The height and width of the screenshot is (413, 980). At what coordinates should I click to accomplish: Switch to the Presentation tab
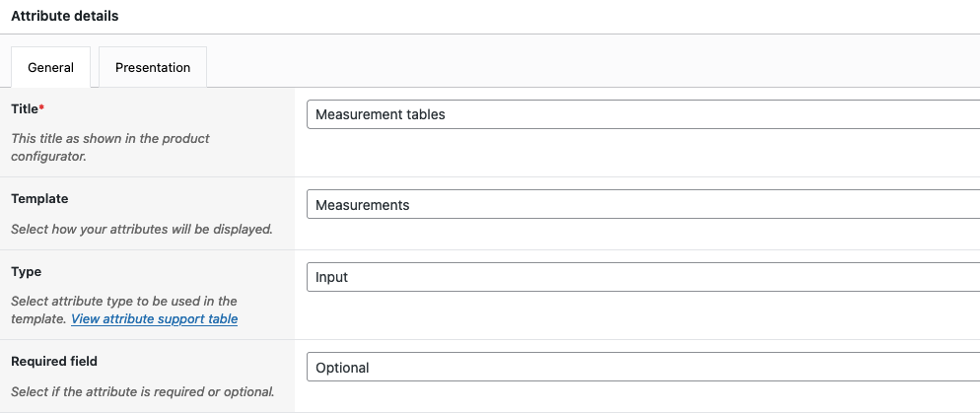click(153, 68)
